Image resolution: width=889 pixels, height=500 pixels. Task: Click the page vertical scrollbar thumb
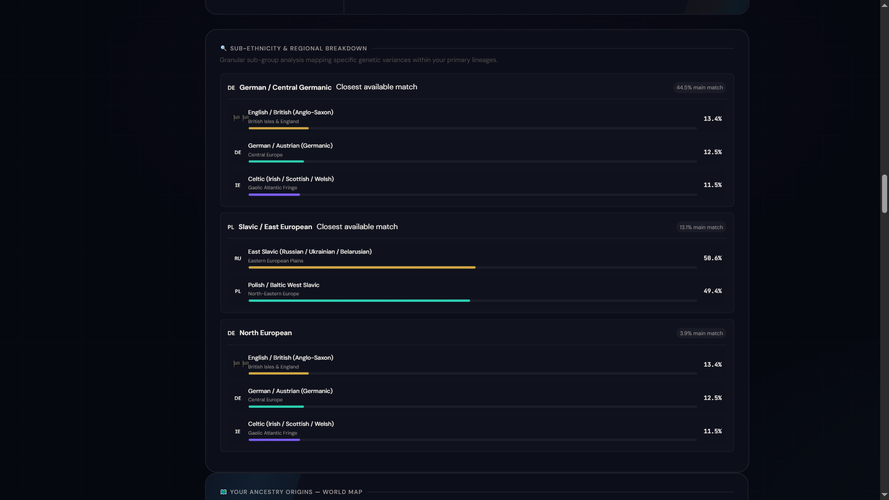pyautogui.click(x=884, y=194)
